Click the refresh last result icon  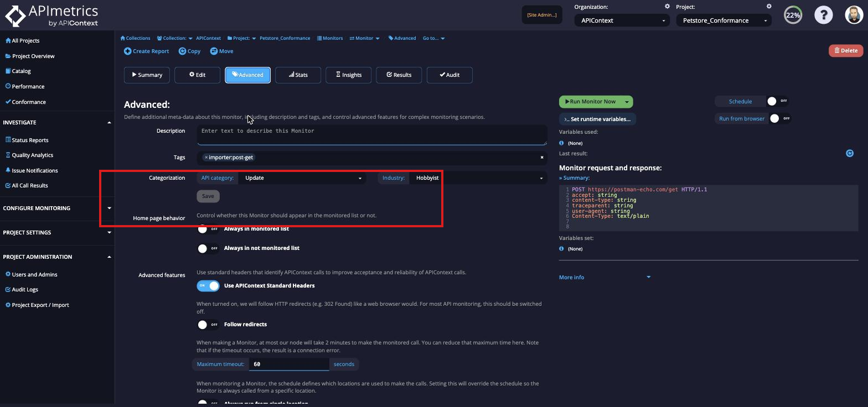click(x=850, y=153)
